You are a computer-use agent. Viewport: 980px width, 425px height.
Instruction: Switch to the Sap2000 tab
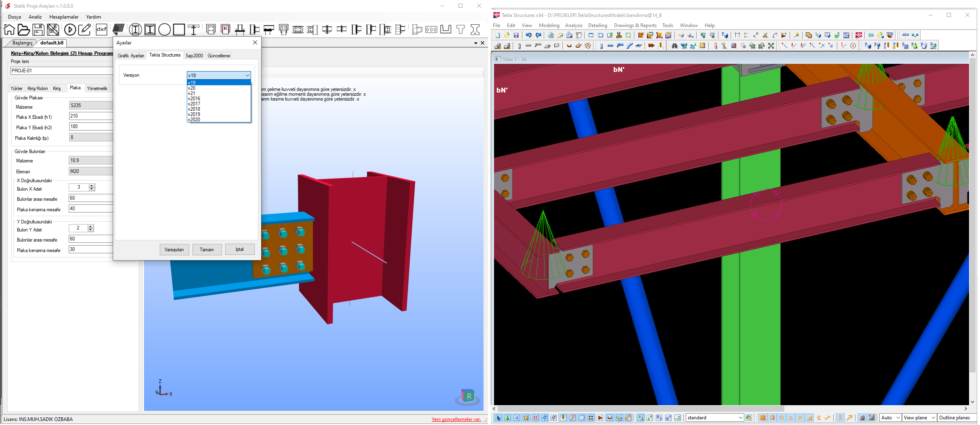194,56
